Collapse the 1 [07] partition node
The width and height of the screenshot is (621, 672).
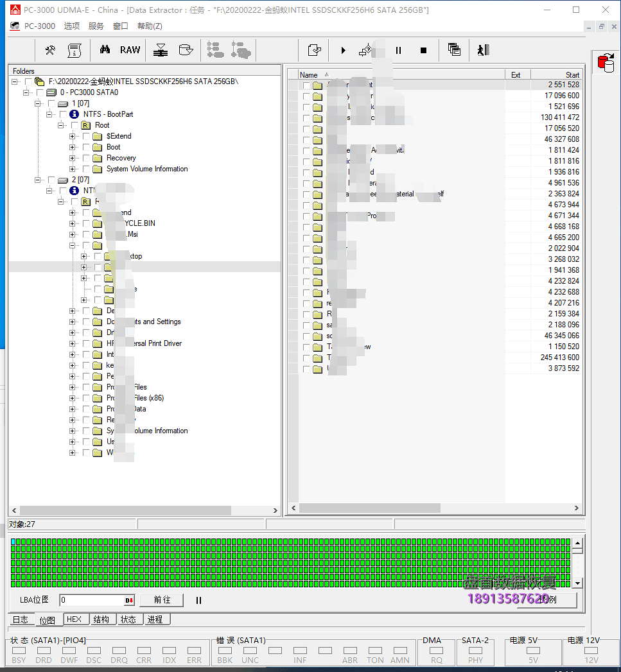click(37, 103)
